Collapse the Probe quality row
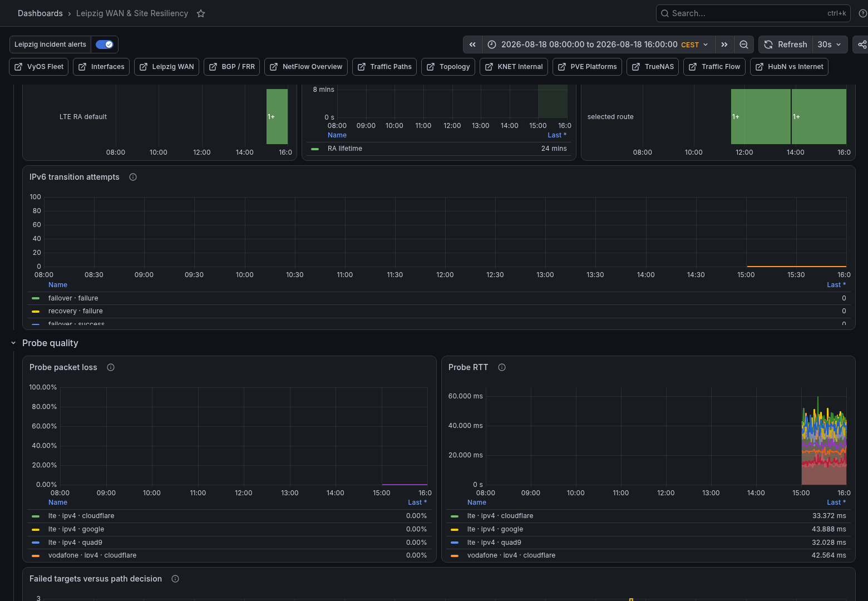Screen dimensions: 868x601 point(13,343)
